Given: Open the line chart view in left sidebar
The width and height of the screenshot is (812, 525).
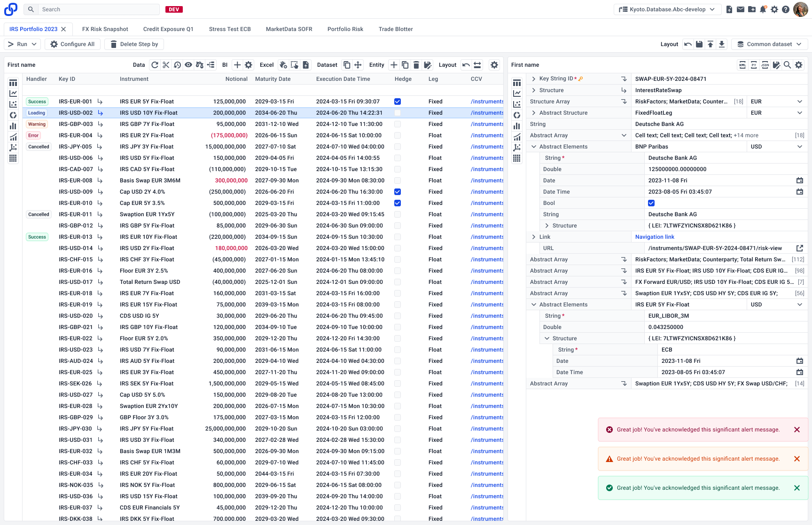Looking at the screenshot, I should click(x=13, y=94).
